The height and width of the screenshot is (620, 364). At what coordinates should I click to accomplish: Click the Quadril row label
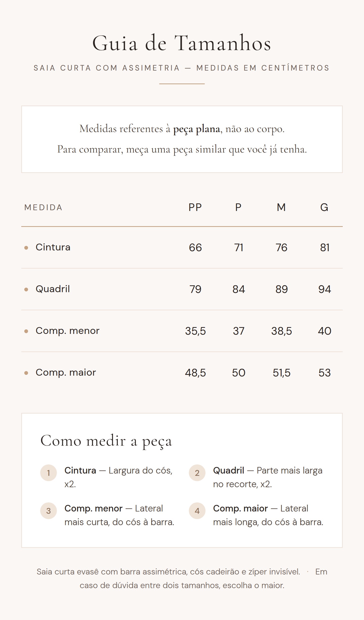coord(53,289)
